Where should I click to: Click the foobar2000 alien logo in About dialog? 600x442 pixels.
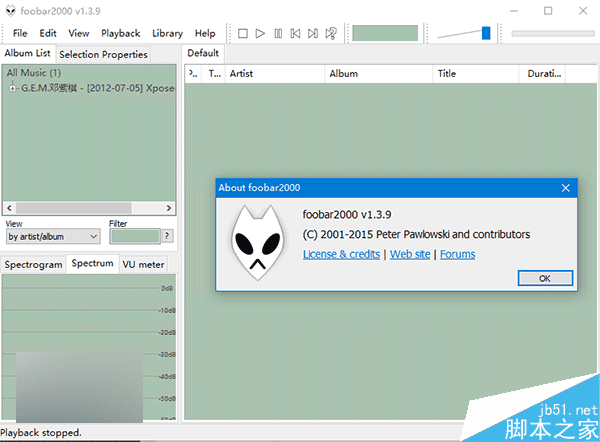click(258, 243)
